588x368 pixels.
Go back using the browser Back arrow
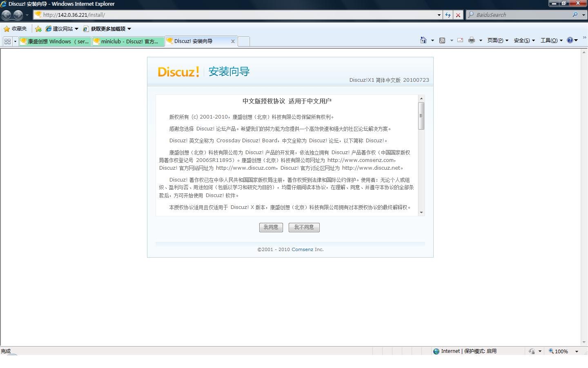(7, 15)
